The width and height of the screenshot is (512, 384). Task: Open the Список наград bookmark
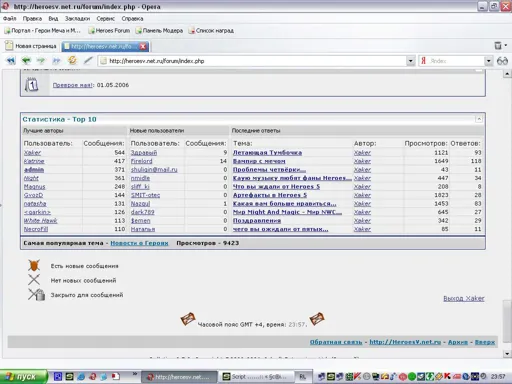[211, 31]
